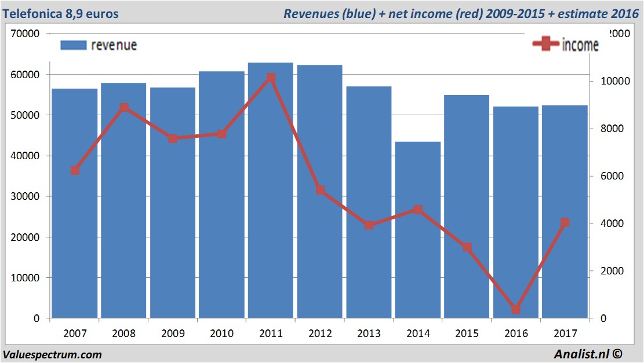Click the 30000 revenue axis label
644x363 pixels.
pos(25,196)
